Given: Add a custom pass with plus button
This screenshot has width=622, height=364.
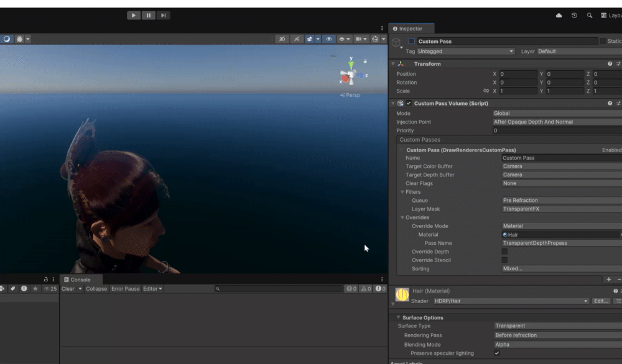Looking at the screenshot, I should 609,280.
